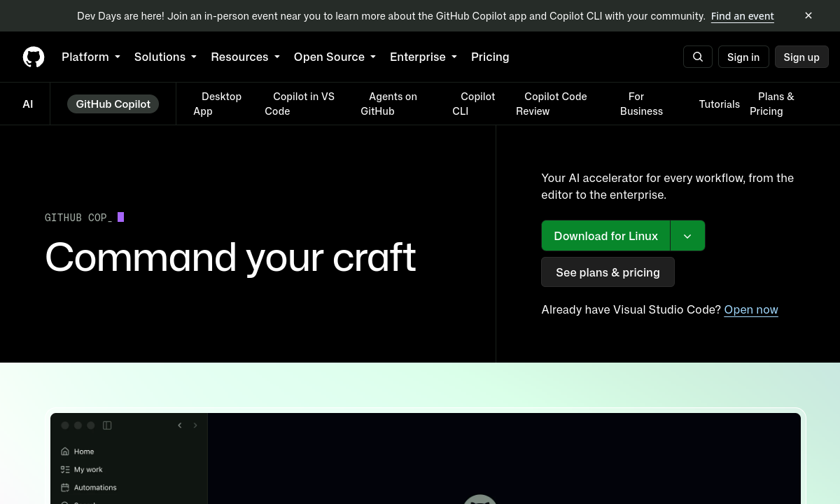Go to Pricing in top navigation
Screen dimensions: 840x504
[490, 57]
